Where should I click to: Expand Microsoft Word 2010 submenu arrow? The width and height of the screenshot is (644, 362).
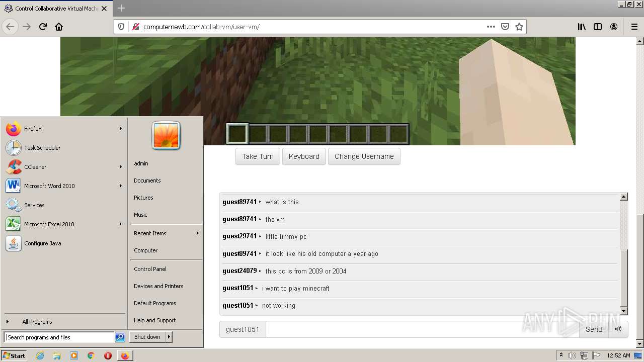coord(121,186)
